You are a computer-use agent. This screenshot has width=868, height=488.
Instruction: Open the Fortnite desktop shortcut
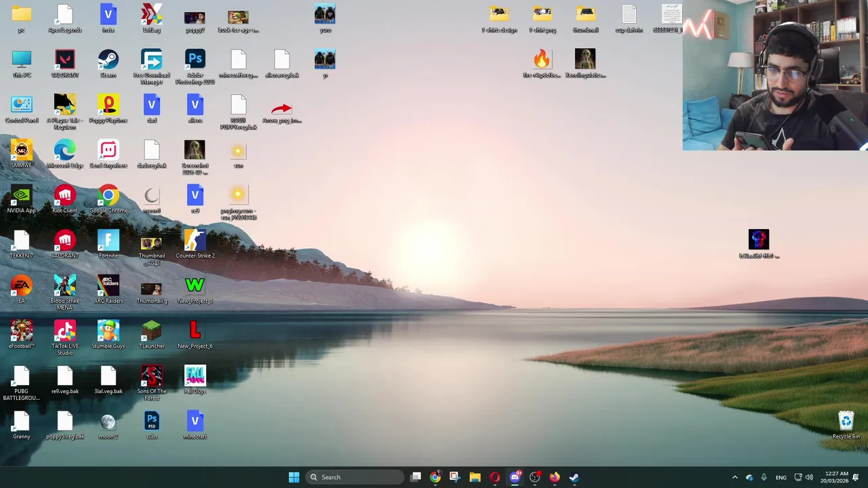[x=108, y=245]
